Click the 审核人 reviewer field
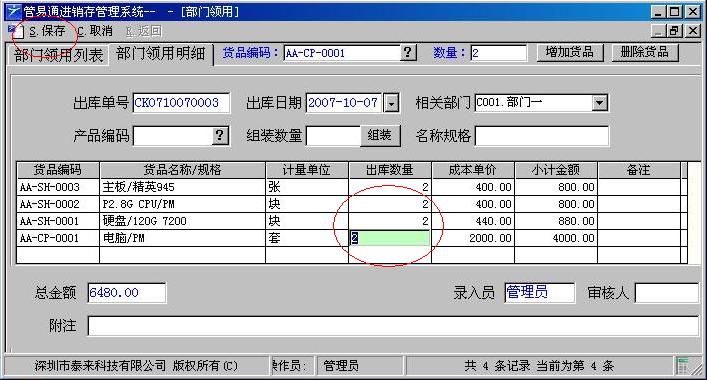Image resolution: width=707 pixels, height=380 pixels. pyautogui.click(x=666, y=293)
